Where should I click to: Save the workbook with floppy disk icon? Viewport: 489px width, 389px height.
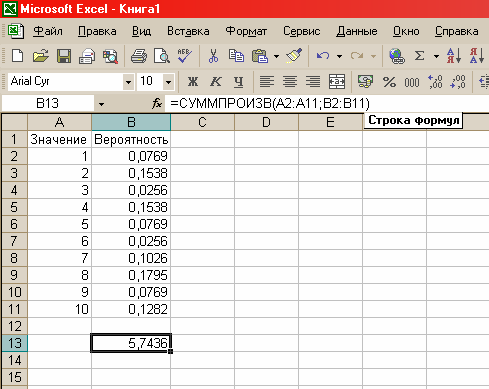pos(64,56)
